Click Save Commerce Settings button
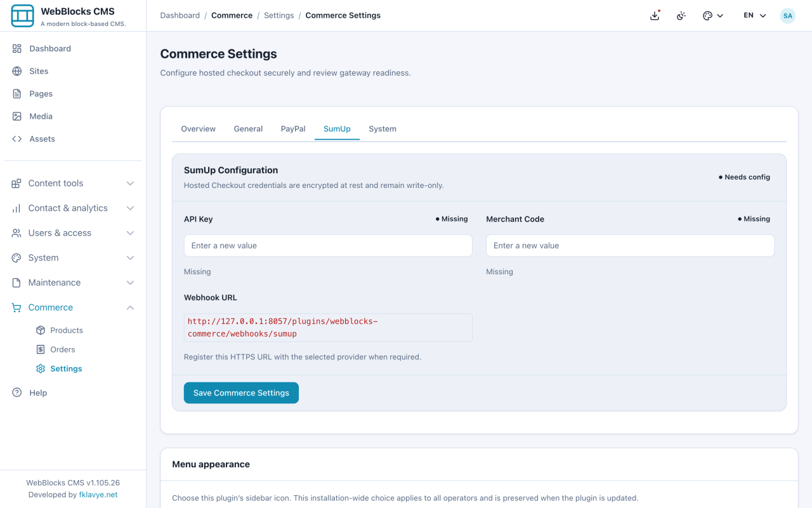Screen dimensions: 812x508 tap(241, 392)
